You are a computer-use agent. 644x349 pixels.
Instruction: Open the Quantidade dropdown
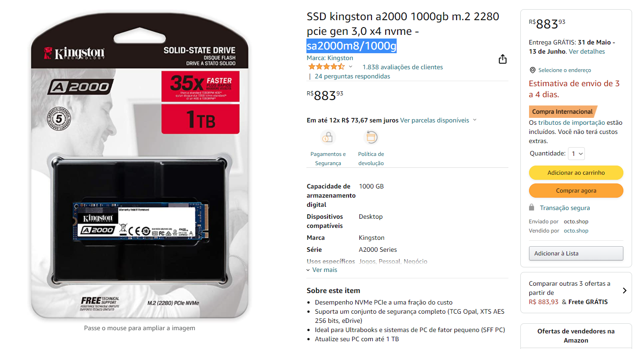coord(576,154)
